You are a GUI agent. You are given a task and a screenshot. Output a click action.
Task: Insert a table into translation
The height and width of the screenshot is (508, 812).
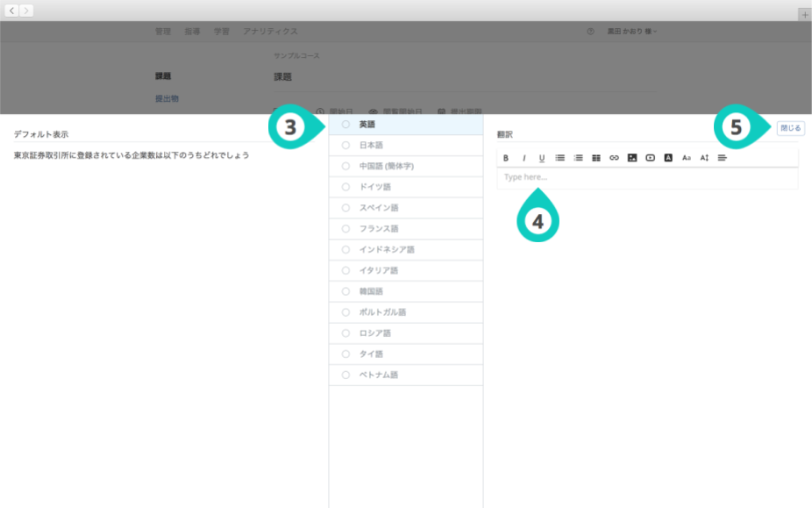point(596,158)
